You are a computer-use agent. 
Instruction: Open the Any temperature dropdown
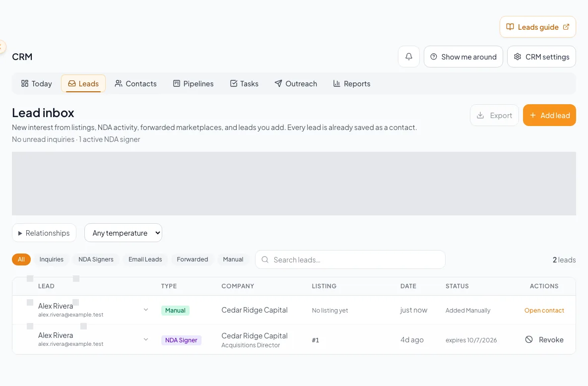(124, 233)
